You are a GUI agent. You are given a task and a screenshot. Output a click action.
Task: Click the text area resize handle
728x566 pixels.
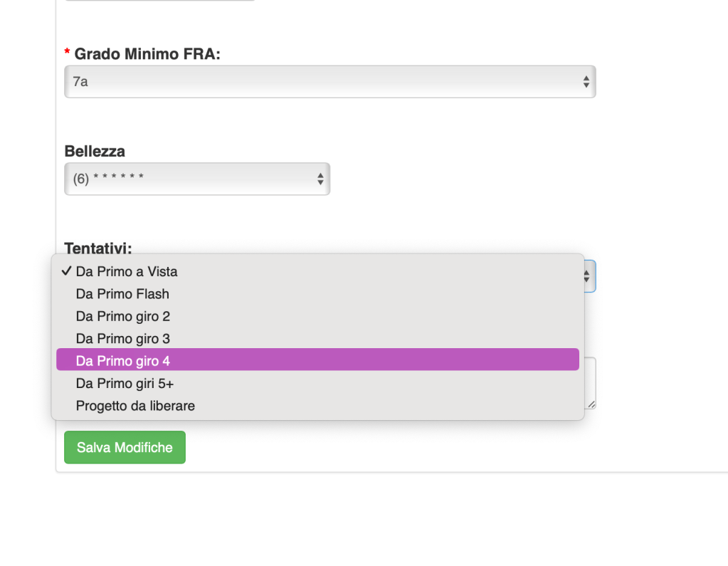(591, 404)
